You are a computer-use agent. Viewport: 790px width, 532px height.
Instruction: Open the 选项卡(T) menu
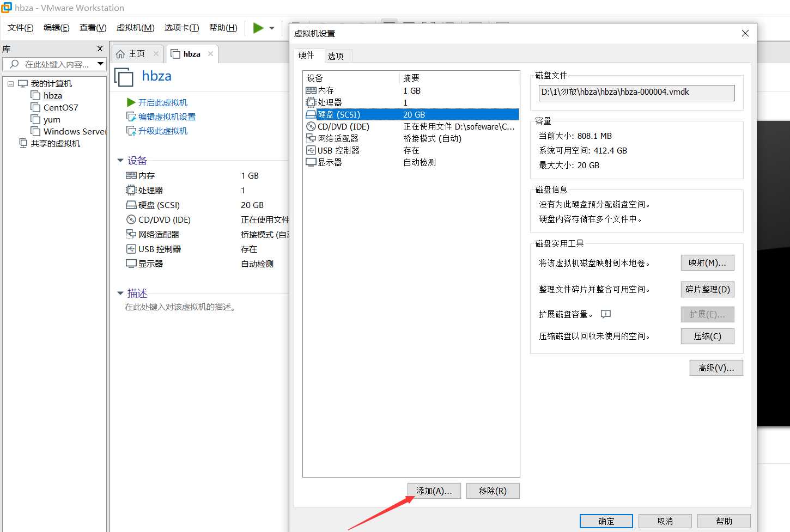pyautogui.click(x=182, y=28)
